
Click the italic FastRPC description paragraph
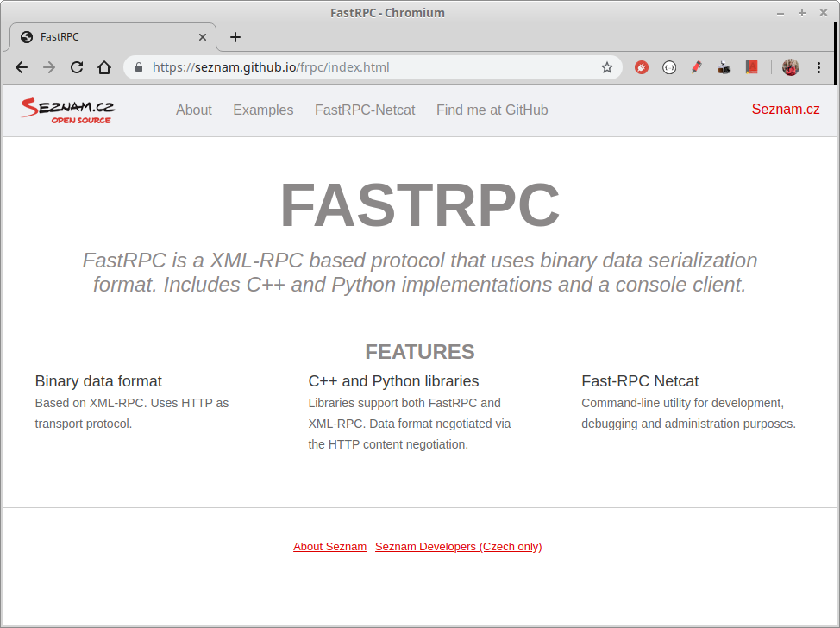pos(420,273)
